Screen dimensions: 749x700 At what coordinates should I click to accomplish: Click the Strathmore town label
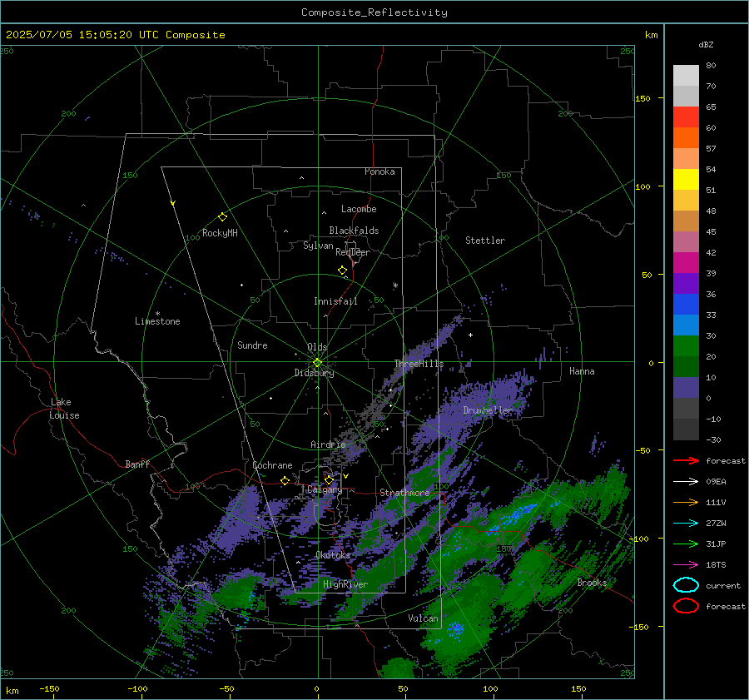tap(404, 493)
